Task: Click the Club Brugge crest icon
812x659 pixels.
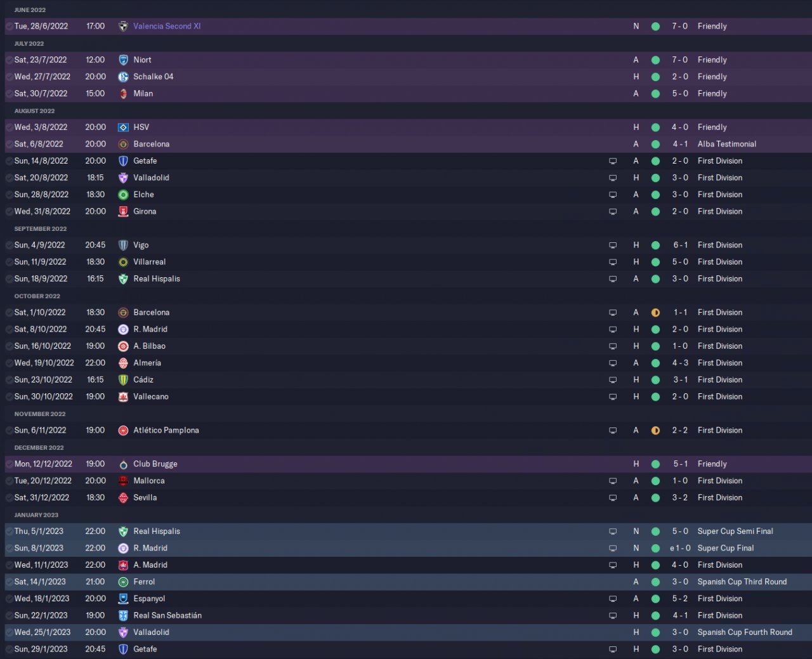Action: [x=123, y=464]
